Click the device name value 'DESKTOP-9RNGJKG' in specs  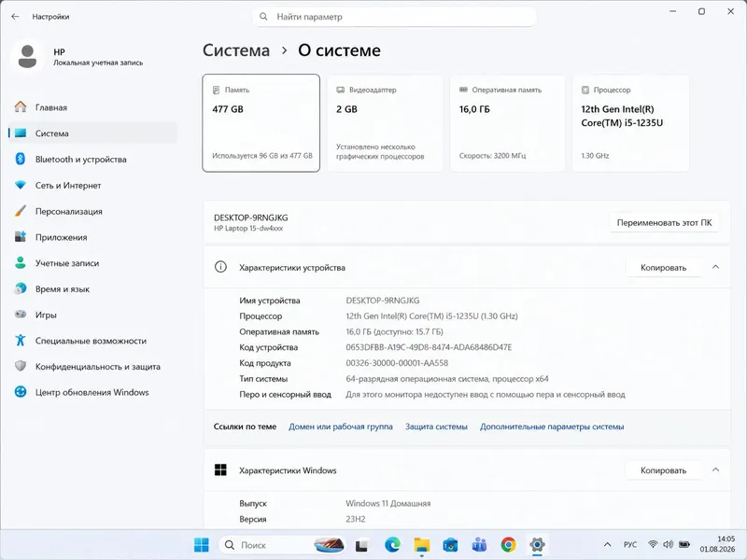tap(383, 301)
